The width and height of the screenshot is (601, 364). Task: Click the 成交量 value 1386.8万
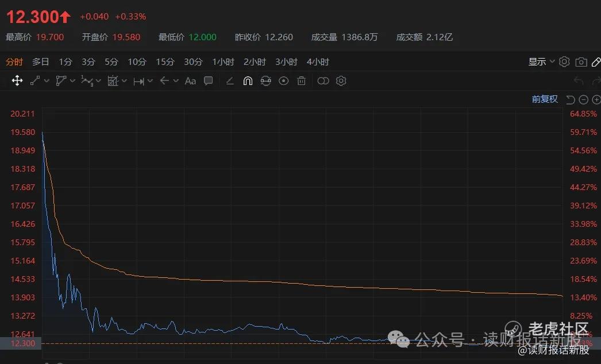coord(360,37)
